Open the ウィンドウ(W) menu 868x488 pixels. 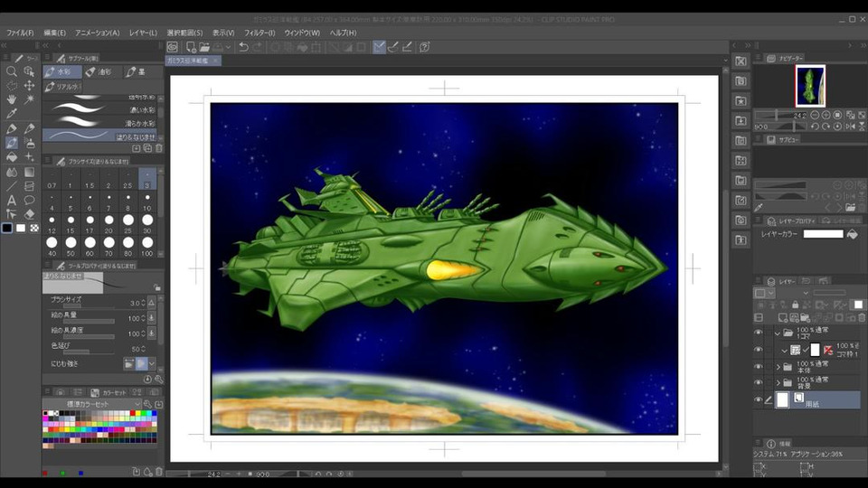click(x=302, y=33)
